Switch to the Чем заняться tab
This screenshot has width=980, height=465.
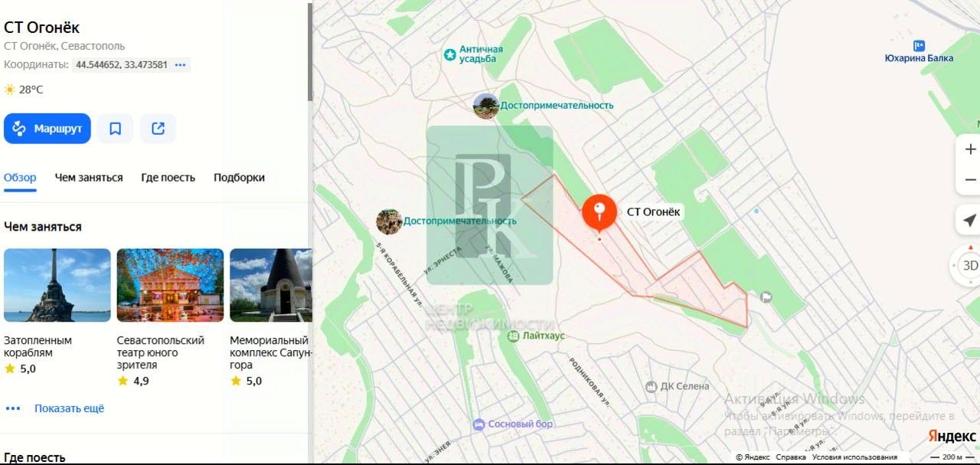tap(89, 178)
